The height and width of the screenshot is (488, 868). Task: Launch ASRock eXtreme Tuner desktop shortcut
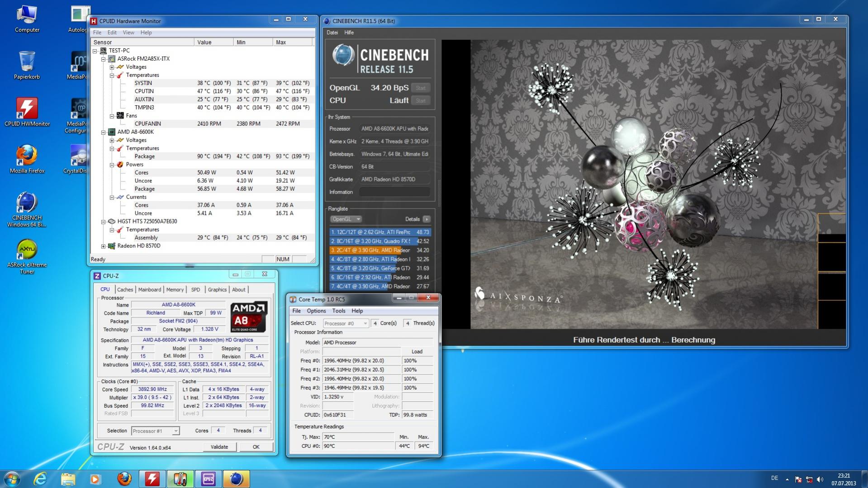tap(27, 256)
